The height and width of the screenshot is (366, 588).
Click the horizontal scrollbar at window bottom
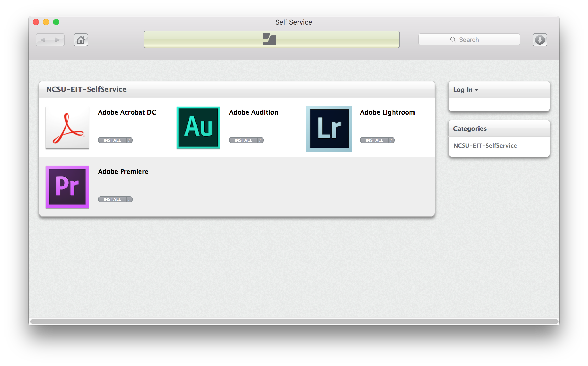pyautogui.click(x=294, y=321)
